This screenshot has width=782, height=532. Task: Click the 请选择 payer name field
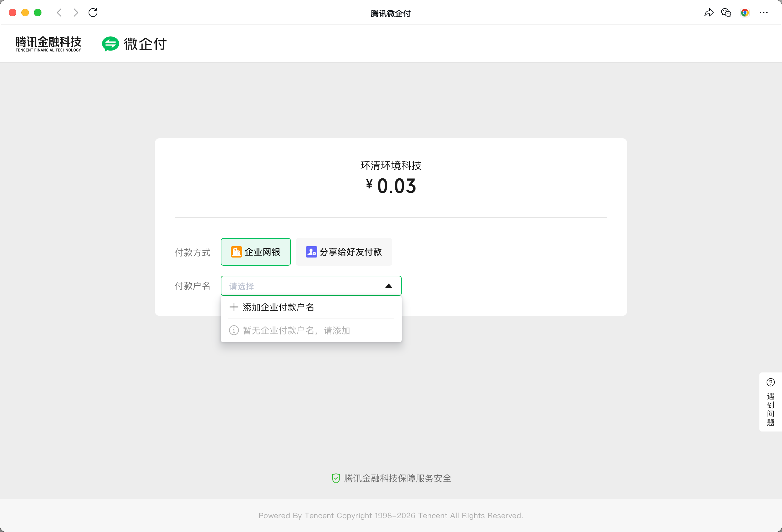click(x=311, y=286)
